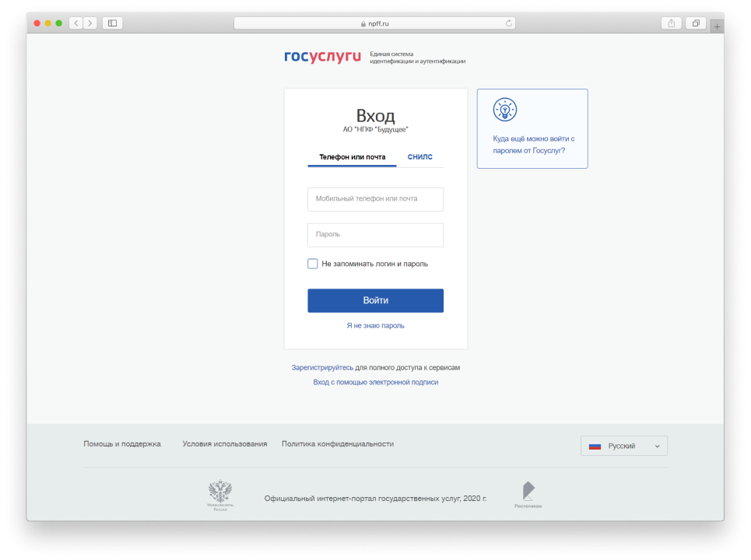Click the Госуслуги logo
The width and height of the screenshot is (751, 560).
(322, 57)
